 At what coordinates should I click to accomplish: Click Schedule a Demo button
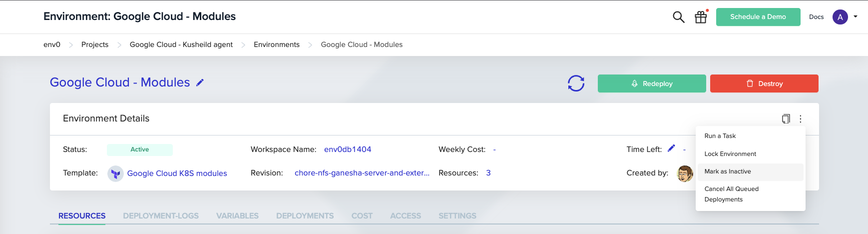pos(758,17)
